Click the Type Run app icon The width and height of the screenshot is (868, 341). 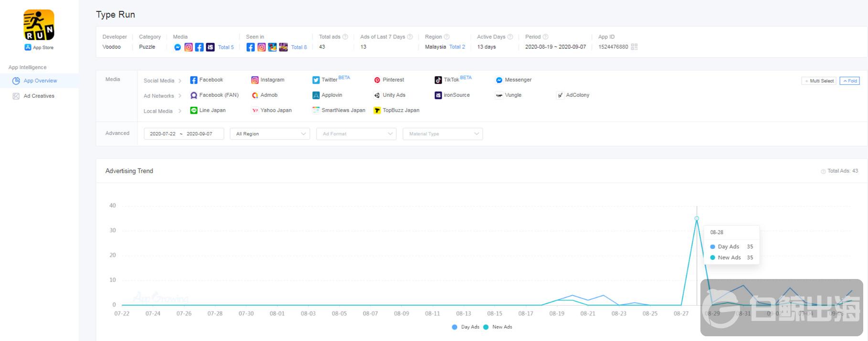pos(39,25)
